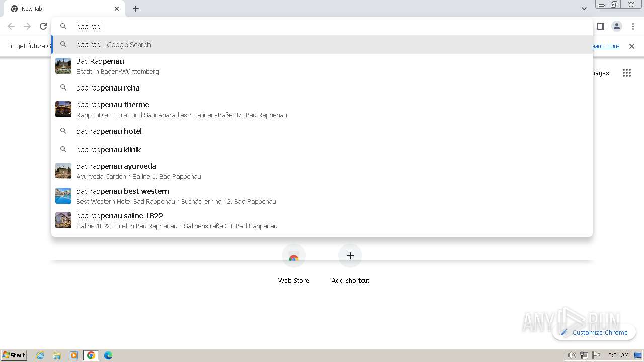
Task: Switch to Chrome taskbar icon
Action: pos(91,355)
